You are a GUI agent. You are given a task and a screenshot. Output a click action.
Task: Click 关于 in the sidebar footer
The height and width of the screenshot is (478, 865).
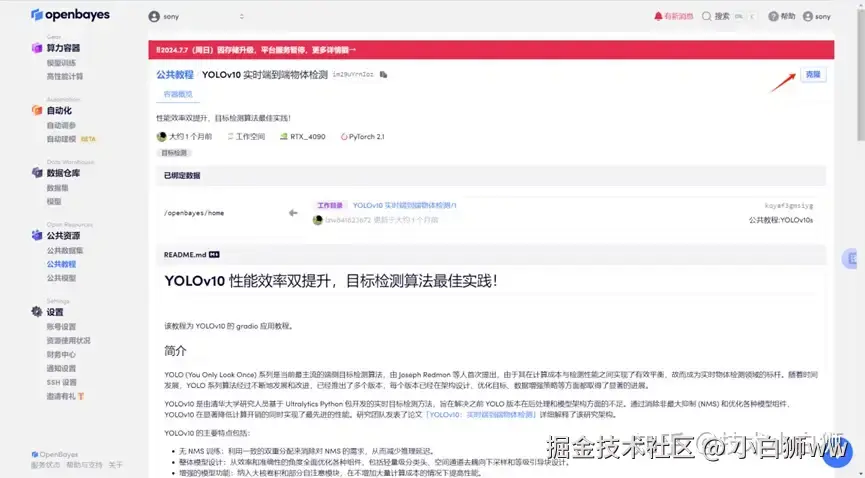[x=115, y=465]
